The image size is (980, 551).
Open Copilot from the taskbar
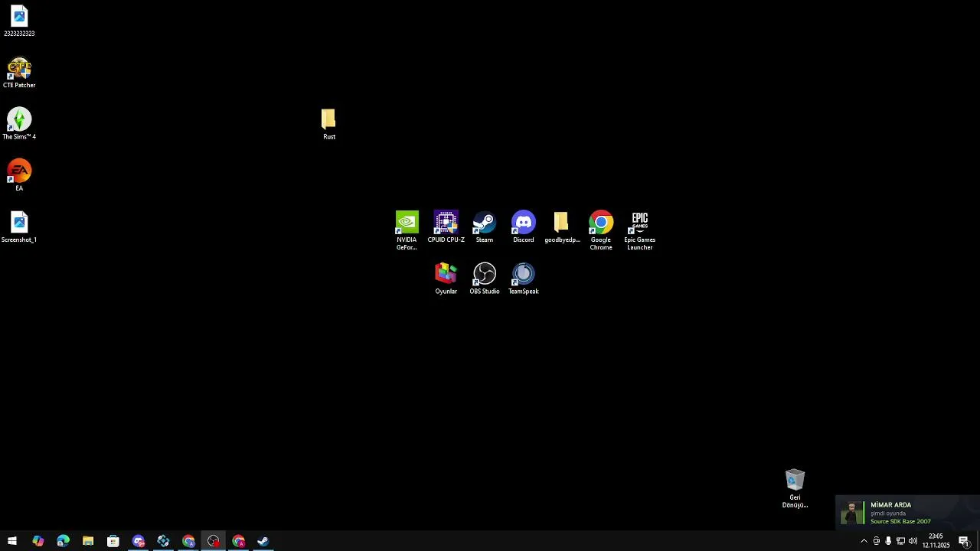[x=38, y=541]
